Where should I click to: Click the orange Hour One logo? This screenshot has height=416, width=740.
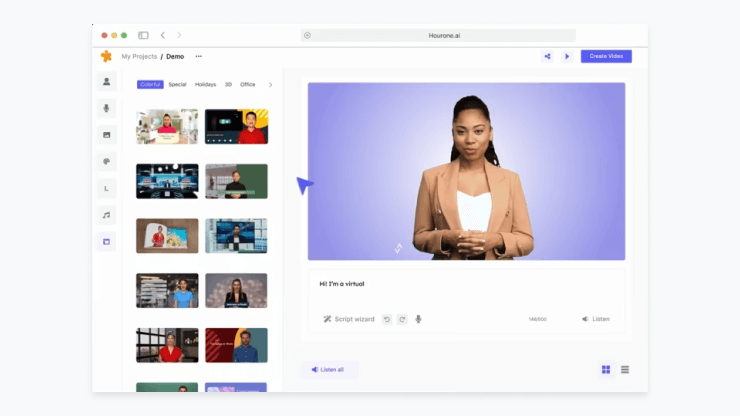coord(106,56)
